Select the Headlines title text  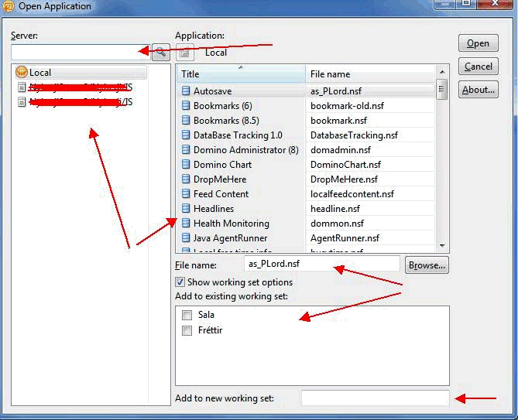click(x=214, y=209)
